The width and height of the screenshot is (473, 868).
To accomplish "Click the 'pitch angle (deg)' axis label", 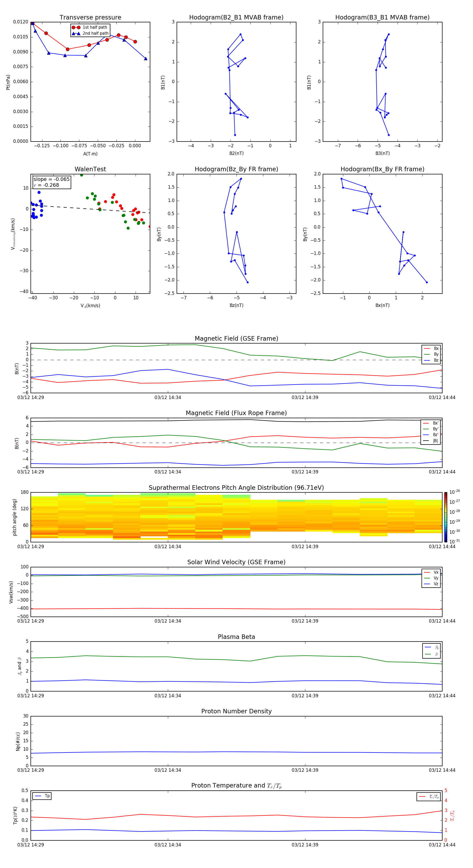I will pos(14,517).
